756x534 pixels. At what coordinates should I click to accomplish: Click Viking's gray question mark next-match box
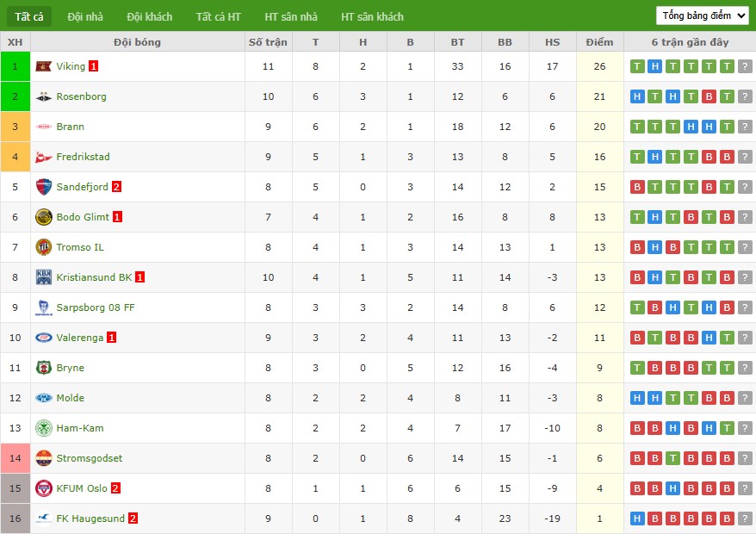[x=745, y=66]
